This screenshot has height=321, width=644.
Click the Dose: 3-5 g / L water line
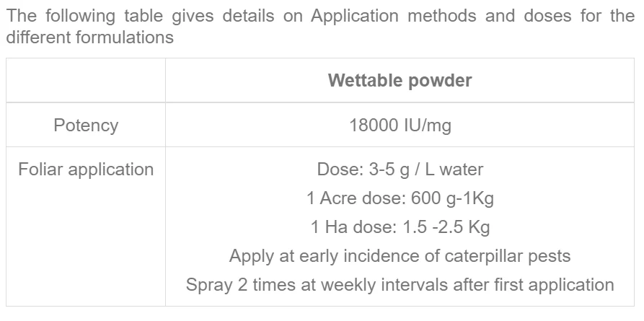[x=400, y=170]
